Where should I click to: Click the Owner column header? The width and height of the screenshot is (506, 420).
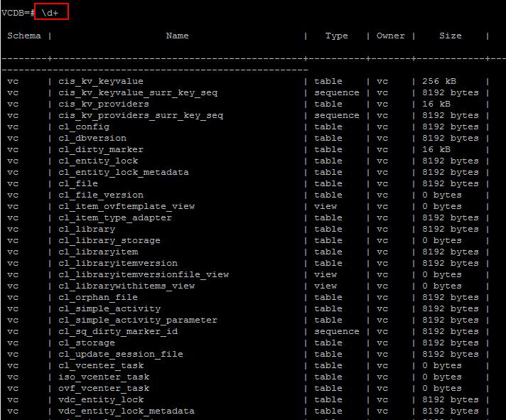pos(390,36)
